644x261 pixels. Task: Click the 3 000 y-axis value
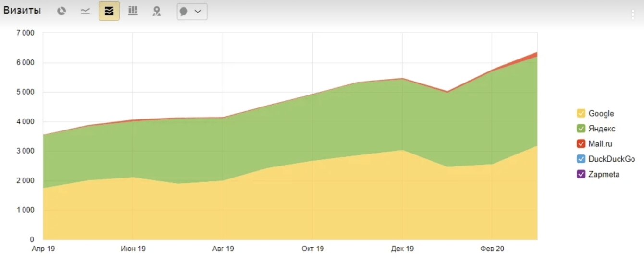point(25,151)
